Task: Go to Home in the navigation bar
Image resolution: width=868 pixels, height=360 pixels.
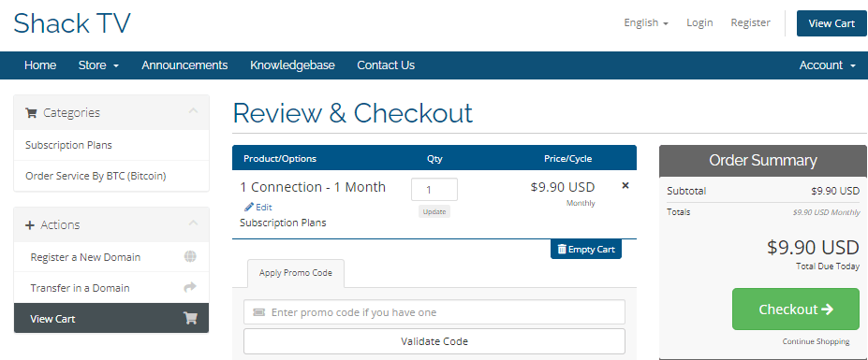Action: click(40, 65)
